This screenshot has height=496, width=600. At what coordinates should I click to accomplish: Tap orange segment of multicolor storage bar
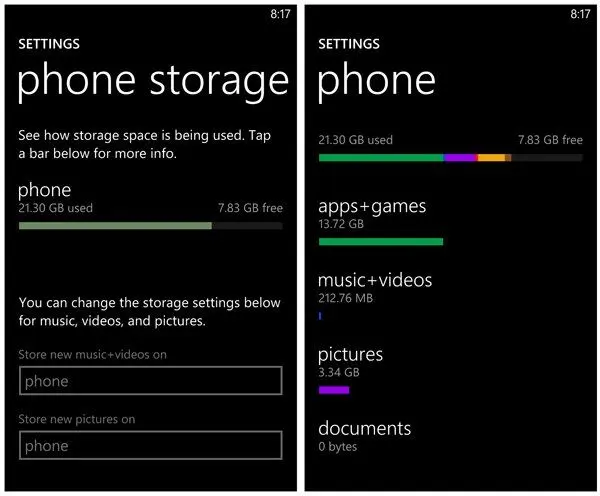pos(491,158)
